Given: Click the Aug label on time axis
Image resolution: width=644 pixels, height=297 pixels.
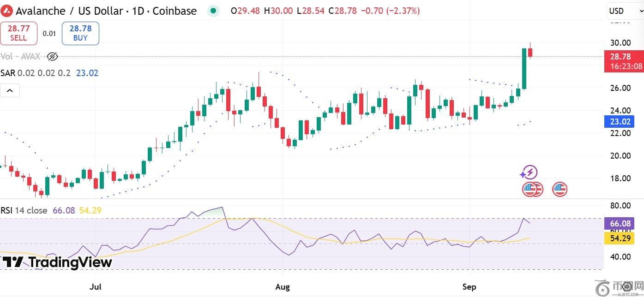Looking at the screenshot, I should point(282,287).
